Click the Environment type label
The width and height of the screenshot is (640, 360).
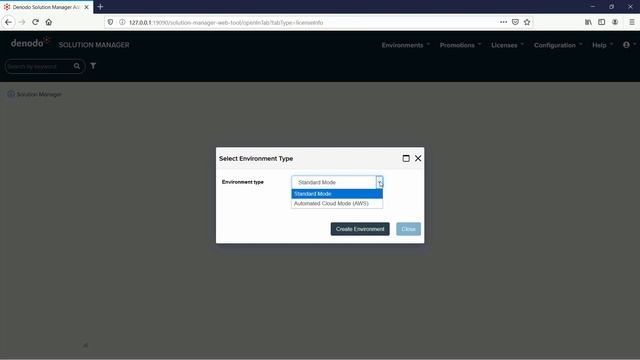(242, 182)
